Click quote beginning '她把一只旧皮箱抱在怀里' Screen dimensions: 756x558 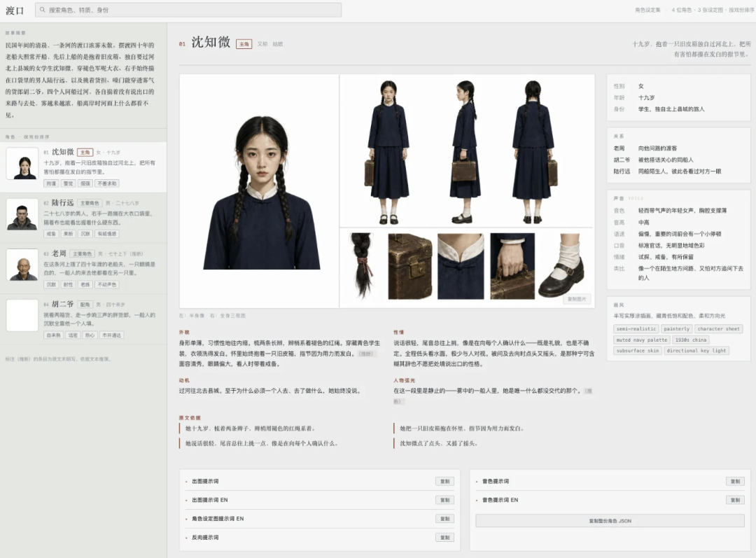461,428
